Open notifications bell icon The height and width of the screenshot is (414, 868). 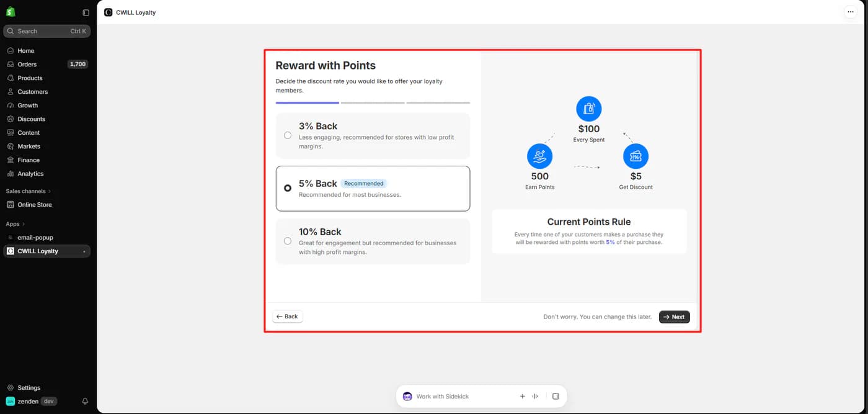tap(85, 402)
